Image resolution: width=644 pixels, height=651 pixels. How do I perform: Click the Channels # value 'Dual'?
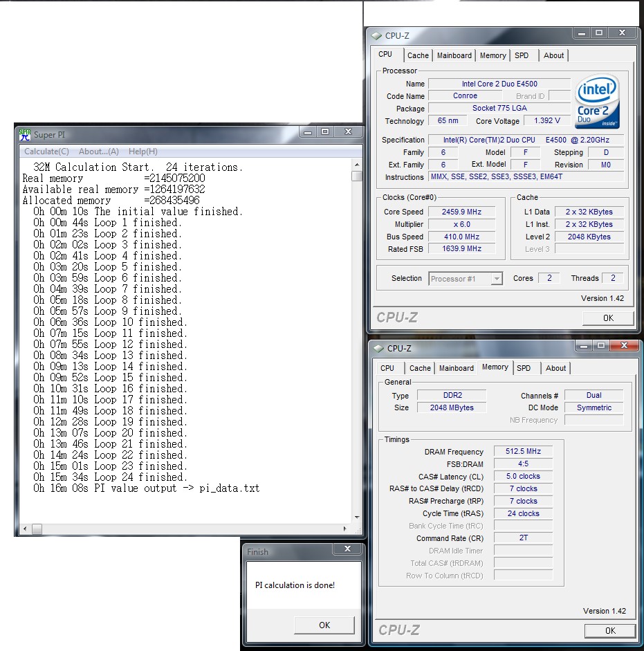coord(594,396)
